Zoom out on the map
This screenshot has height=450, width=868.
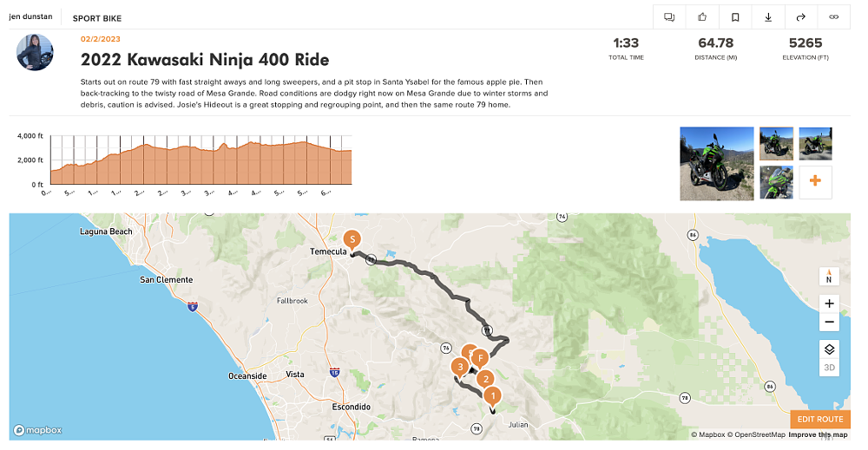click(x=829, y=323)
